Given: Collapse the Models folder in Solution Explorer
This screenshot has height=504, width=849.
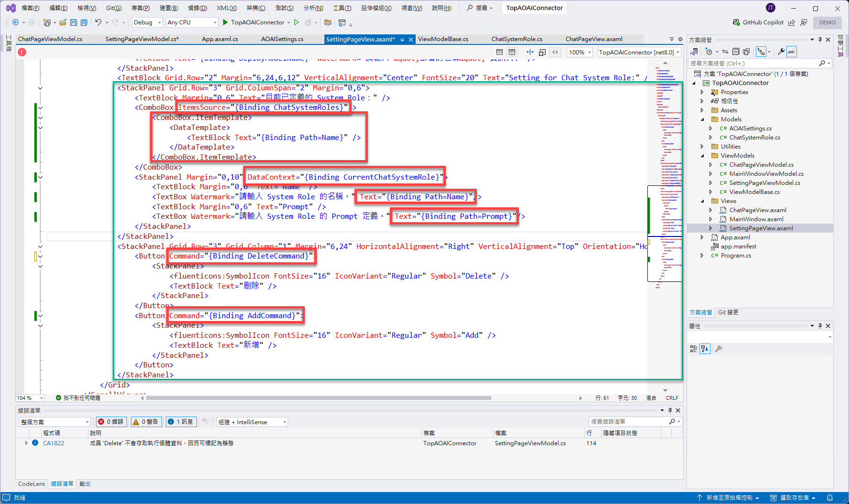Looking at the screenshot, I should (x=702, y=119).
